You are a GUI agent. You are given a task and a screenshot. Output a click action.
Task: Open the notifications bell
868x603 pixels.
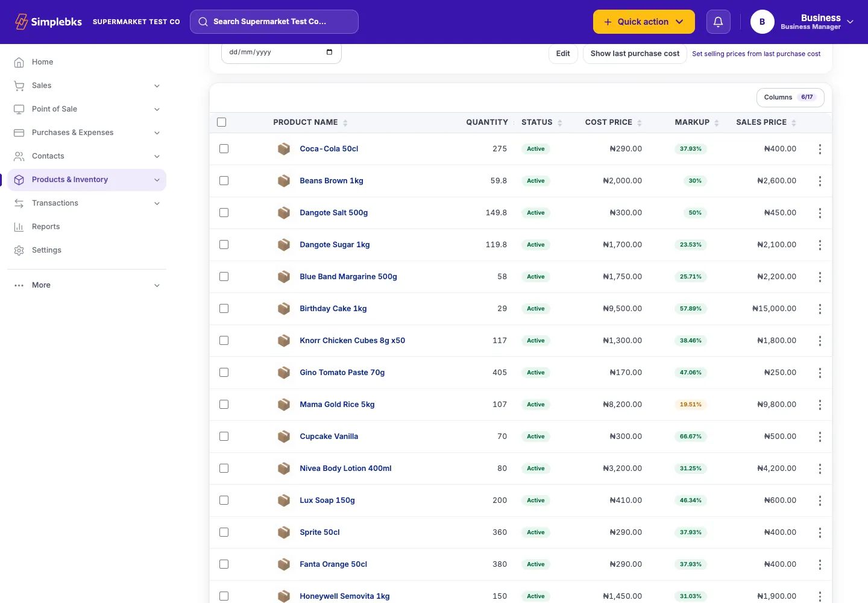point(718,22)
